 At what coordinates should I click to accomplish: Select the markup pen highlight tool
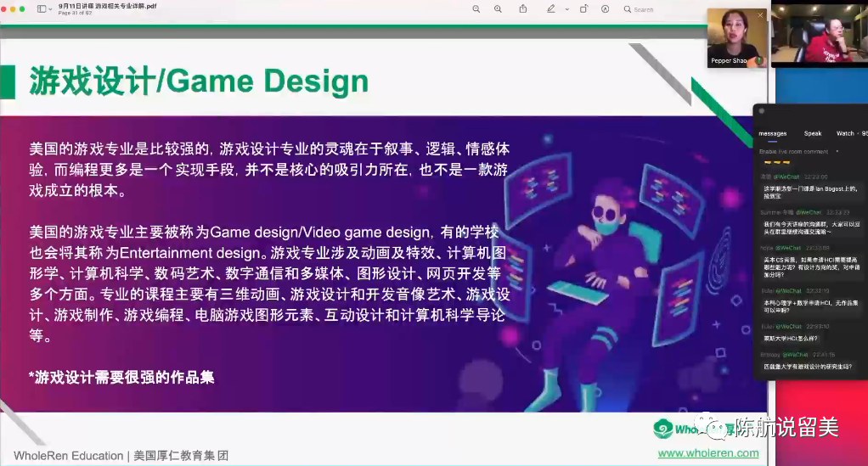pos(550,9)
